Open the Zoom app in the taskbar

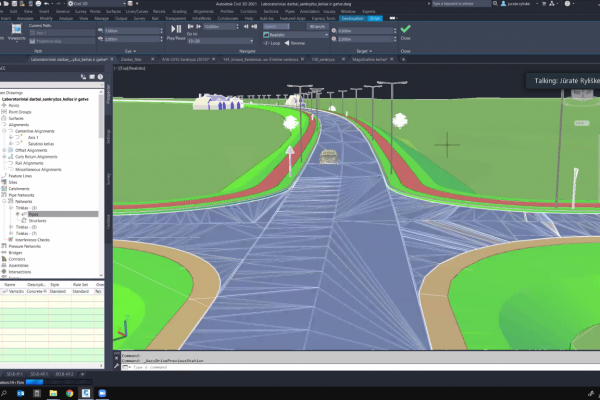coord(102,393)
